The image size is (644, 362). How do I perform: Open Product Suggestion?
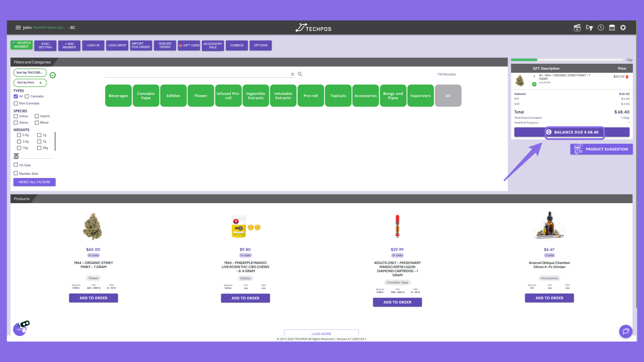(x=601, y=149)
